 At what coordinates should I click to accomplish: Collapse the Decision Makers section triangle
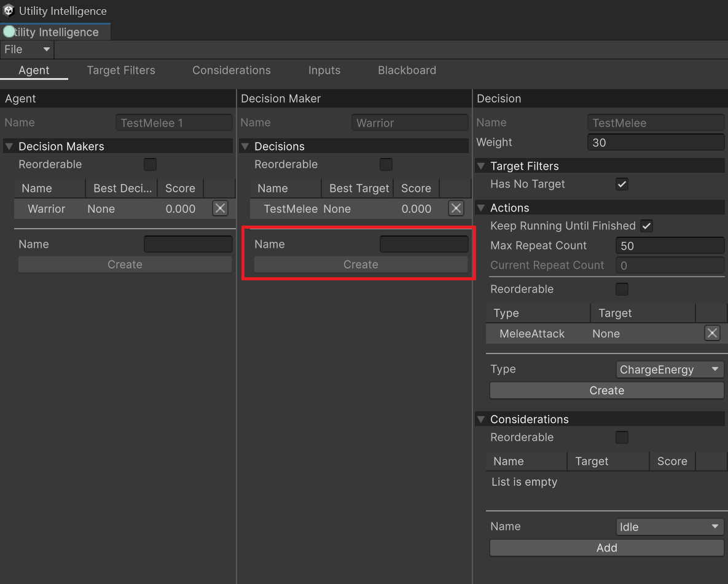[9, 146]
